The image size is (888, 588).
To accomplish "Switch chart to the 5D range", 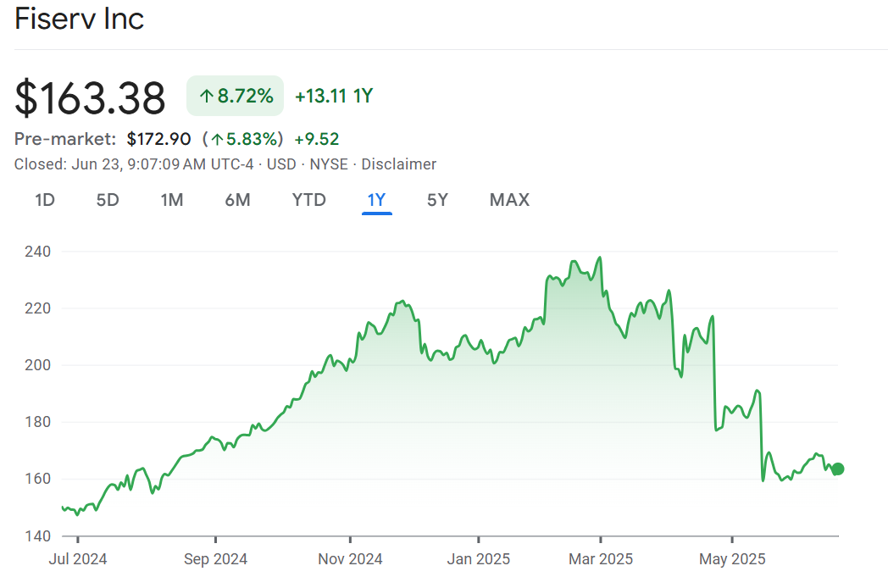I will pos(108,200).
